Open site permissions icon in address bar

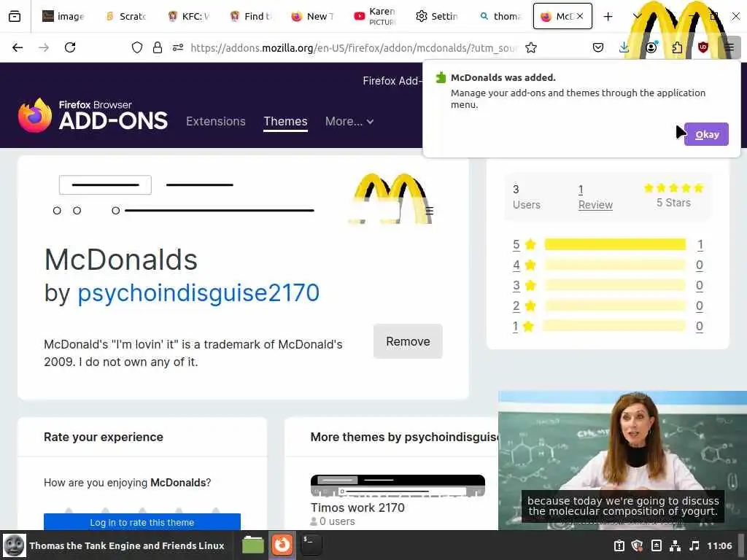[x=178, y=47]
